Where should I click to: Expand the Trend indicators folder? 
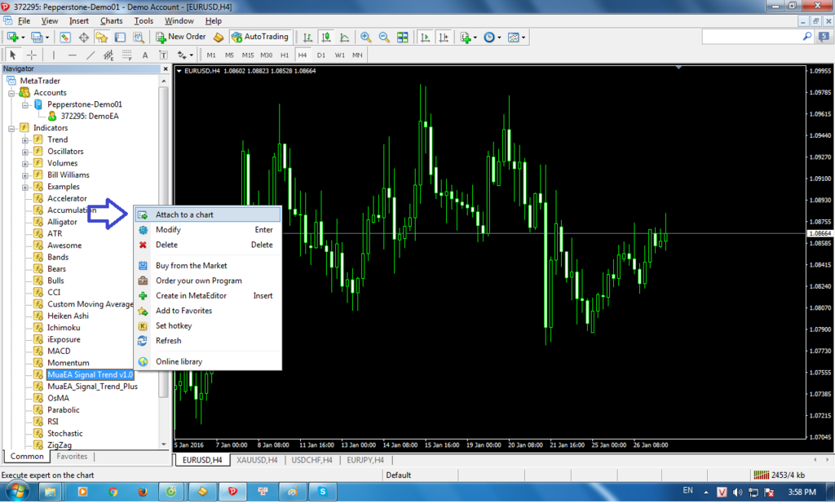coord(25,140)
